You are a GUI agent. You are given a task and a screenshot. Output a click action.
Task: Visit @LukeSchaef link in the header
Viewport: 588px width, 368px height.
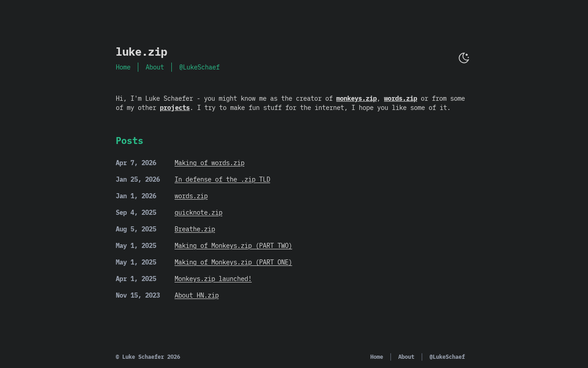click(199, 67)
